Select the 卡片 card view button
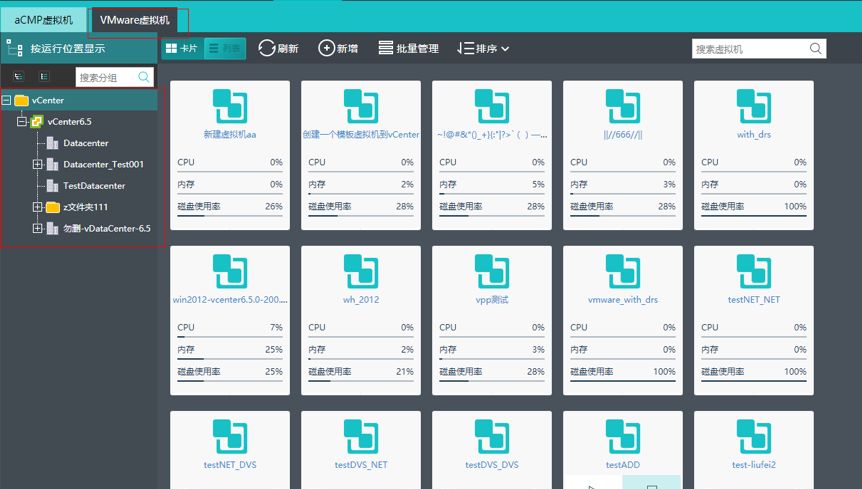 pyautogui.click(x=182, y=48)
